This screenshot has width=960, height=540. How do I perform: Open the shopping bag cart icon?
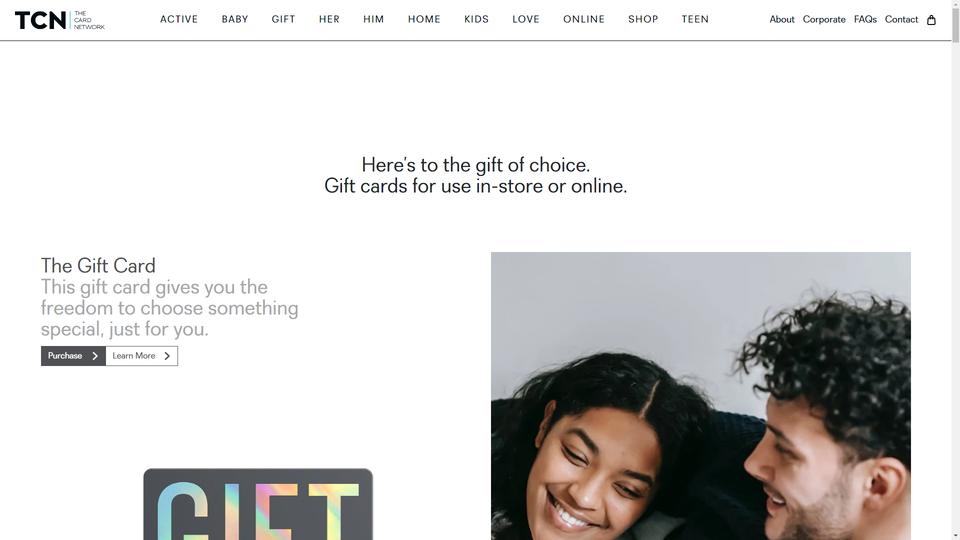tap(931, 20)
